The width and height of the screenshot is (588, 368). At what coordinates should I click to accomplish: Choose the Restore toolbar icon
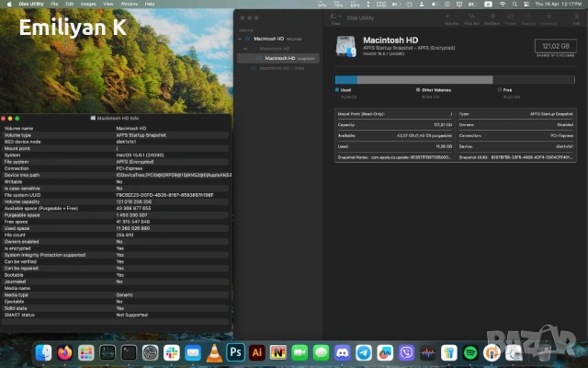[528, 17]
